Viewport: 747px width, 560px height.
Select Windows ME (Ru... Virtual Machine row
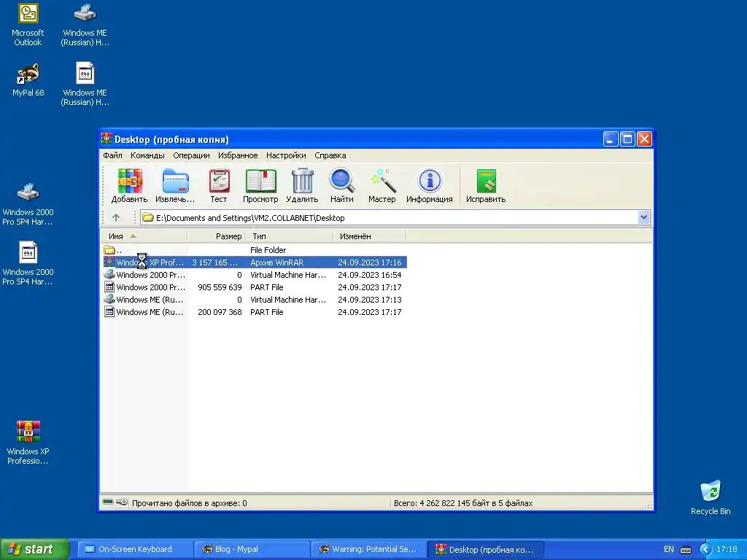point(255,300)
